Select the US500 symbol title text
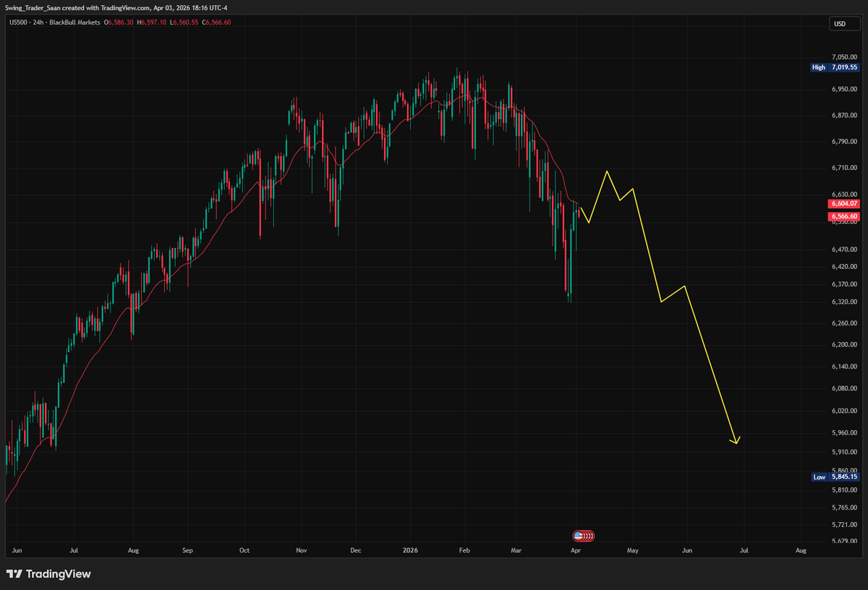Viewport: 868px width, 590px height. pos(20,22)
